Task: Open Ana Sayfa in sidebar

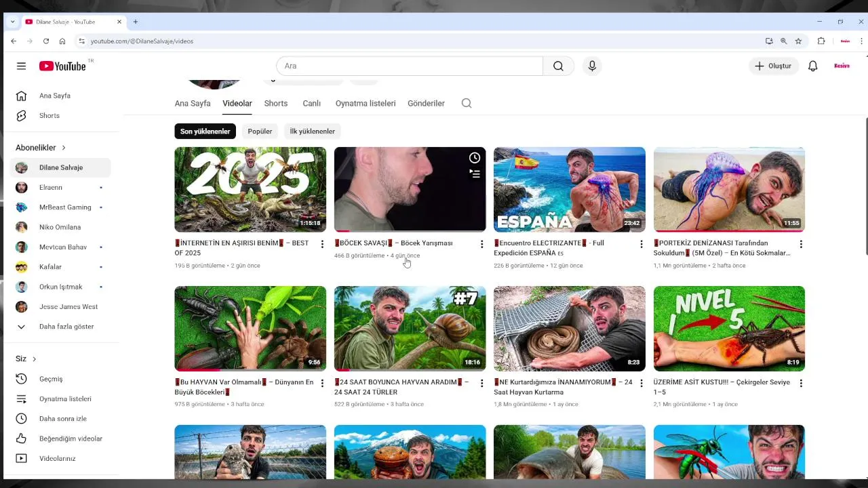Action: click(61, 96)
